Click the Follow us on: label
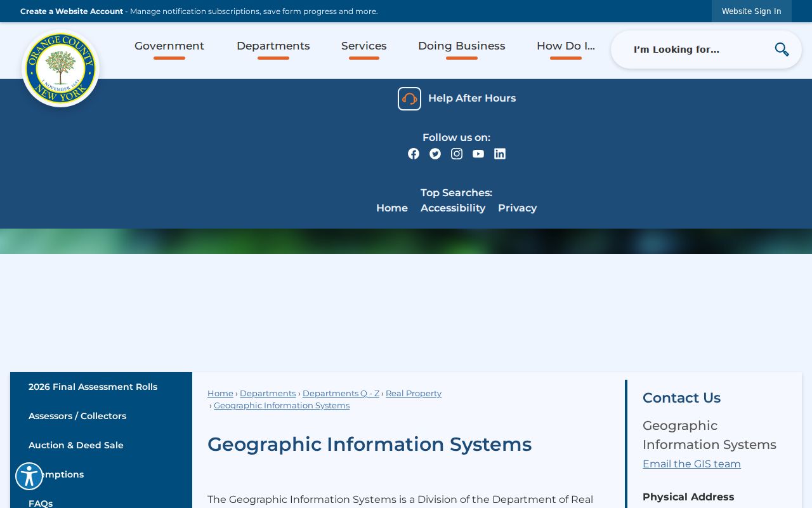This screenshot has height=508, width=812. [x=456, y=138]
